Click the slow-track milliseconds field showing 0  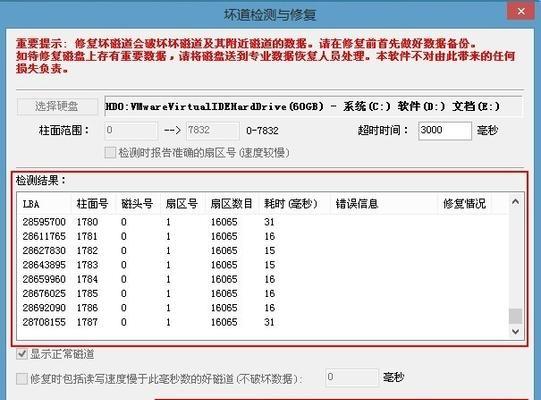[352, 377]
